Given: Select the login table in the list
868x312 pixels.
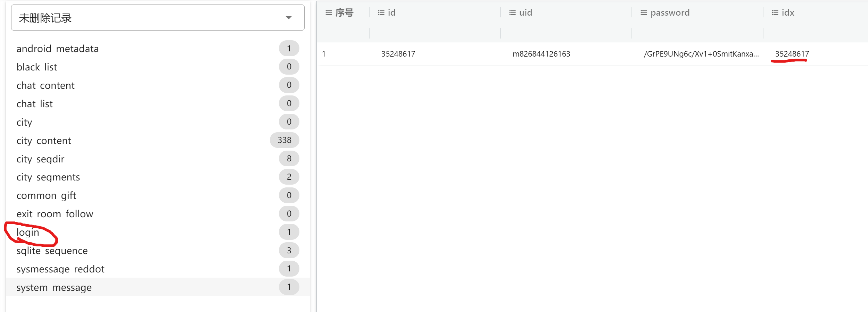Looking at the screenshot, I should coord(28,232).
